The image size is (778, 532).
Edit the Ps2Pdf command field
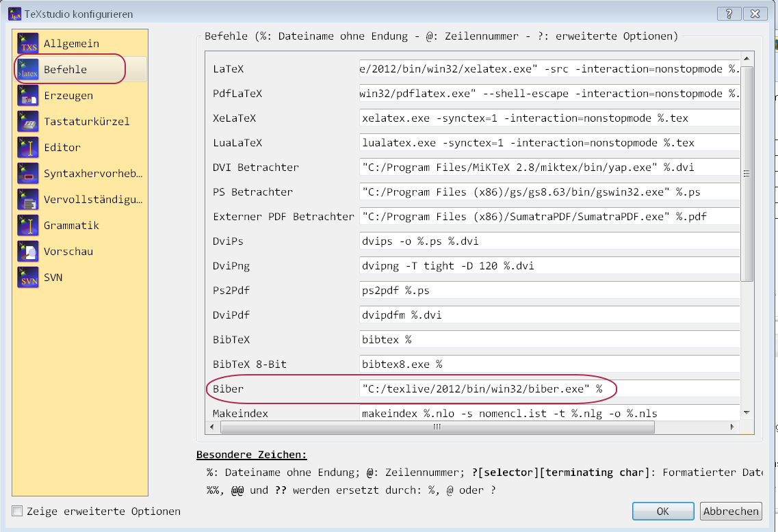(549, 291)
